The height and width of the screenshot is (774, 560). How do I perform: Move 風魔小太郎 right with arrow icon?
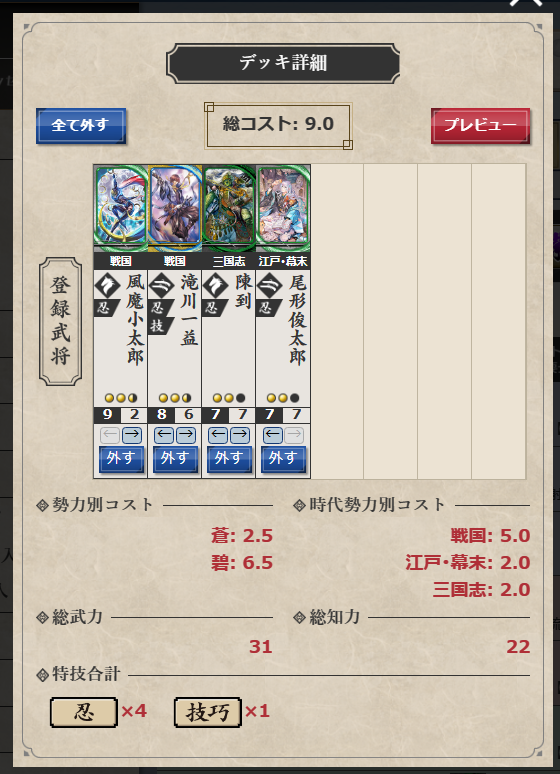(132, 435)
